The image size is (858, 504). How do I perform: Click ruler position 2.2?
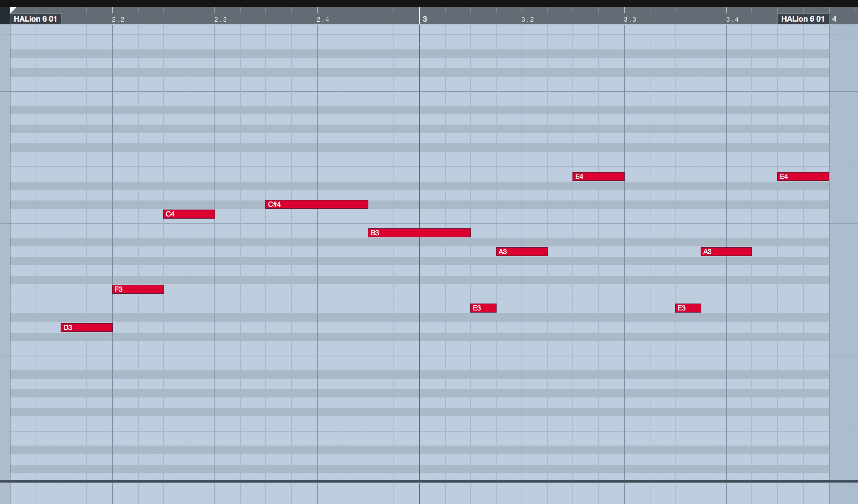click(x=118, y=19)
